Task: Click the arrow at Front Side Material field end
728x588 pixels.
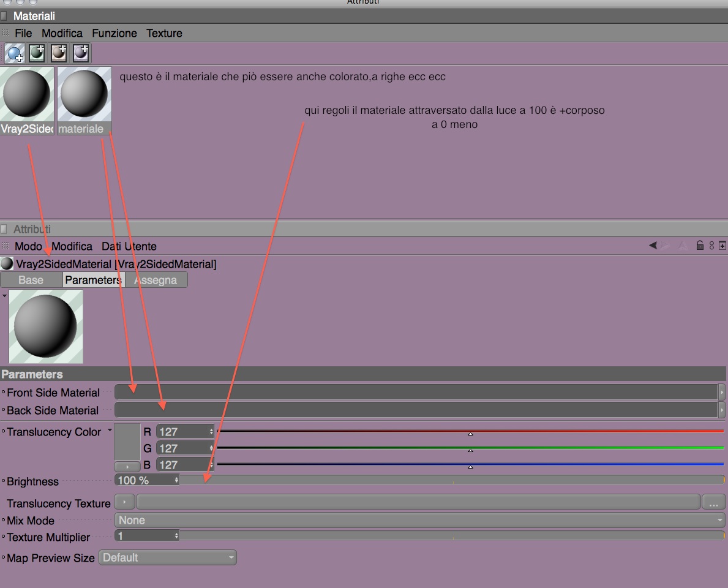Action: click(x=721, y=392)
